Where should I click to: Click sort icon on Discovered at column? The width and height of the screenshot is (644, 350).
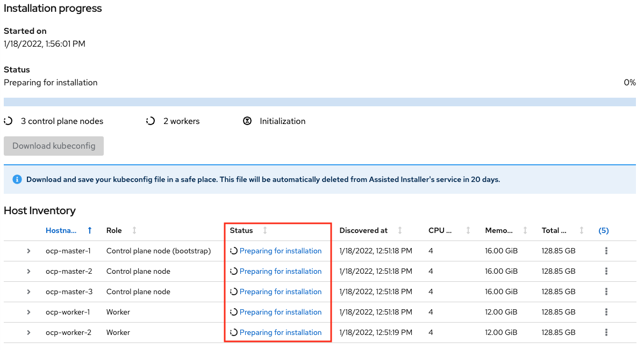coord(399,230)
